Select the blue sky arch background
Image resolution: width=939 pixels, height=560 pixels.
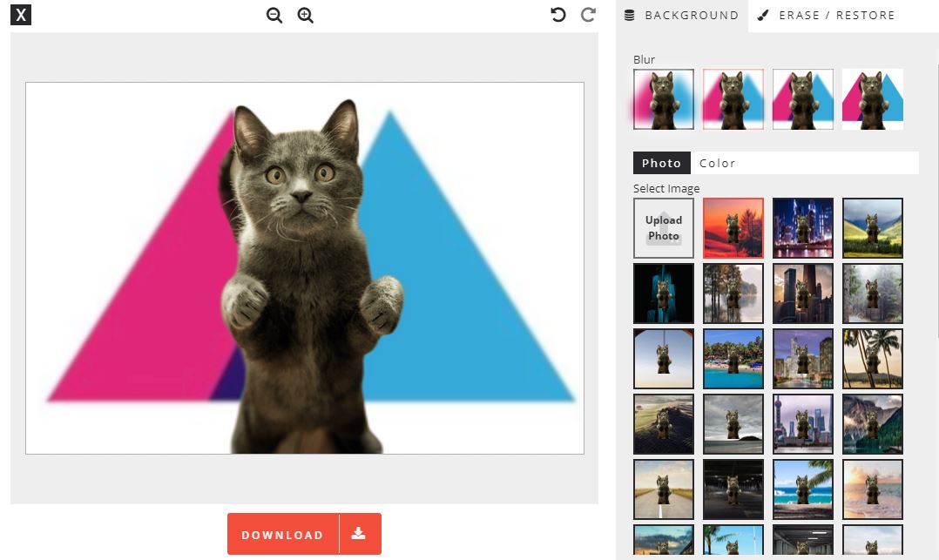tap(664, 359)
